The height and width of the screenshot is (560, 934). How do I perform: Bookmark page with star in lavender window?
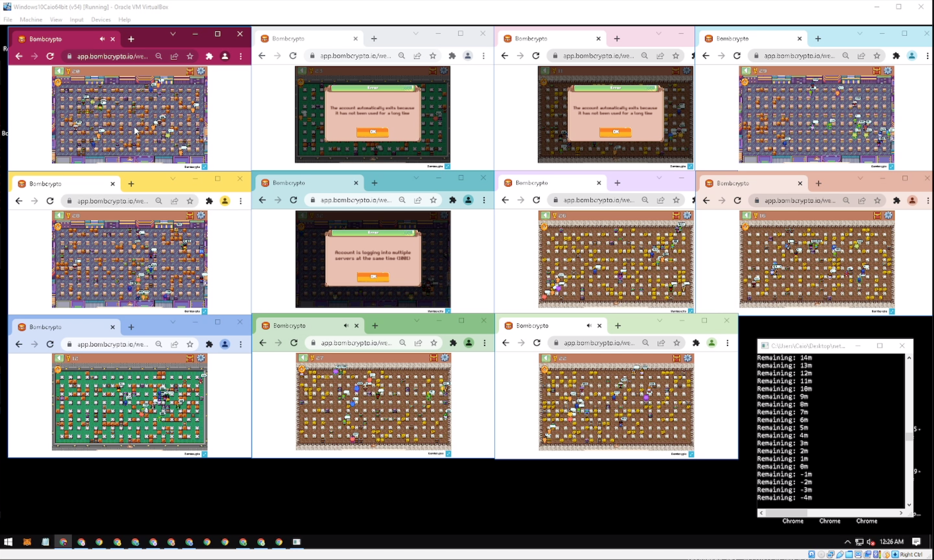pyautogui.click(x=676, y=200)
